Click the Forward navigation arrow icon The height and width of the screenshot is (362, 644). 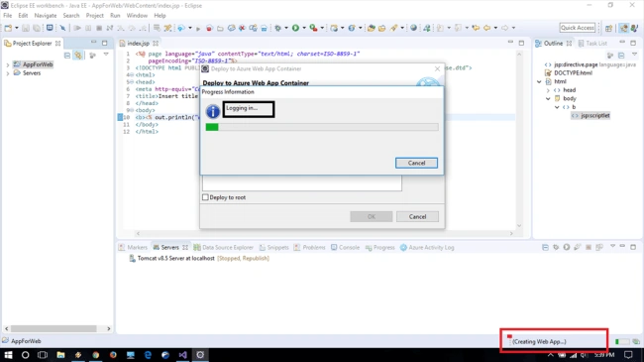point(504,28)
